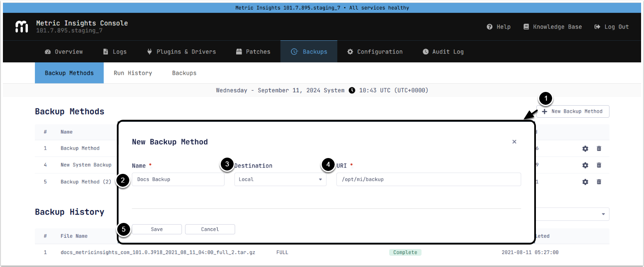The width and height of the screenshot is (644, 267).
Task: Open the Logs menu
Action: 114,52
